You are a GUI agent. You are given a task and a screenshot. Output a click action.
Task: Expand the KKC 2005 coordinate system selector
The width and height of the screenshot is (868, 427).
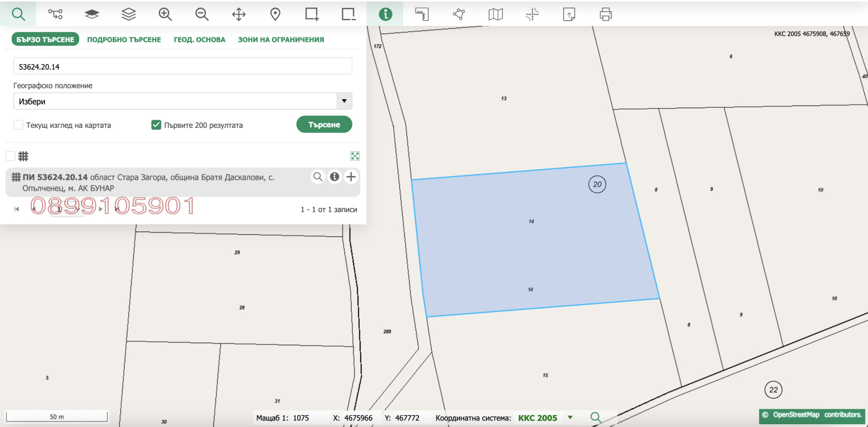pos(570,418)
